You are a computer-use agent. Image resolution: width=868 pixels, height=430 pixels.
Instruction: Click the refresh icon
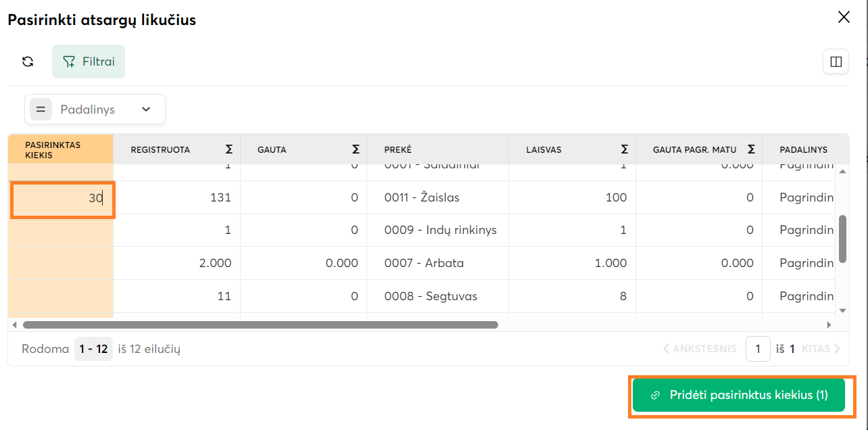[28, 62]
